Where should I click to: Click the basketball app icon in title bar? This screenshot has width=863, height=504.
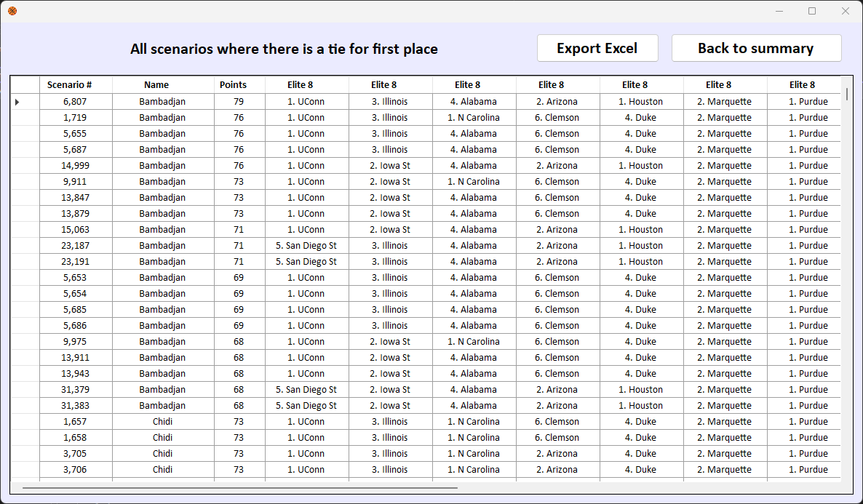click(12, 11)
